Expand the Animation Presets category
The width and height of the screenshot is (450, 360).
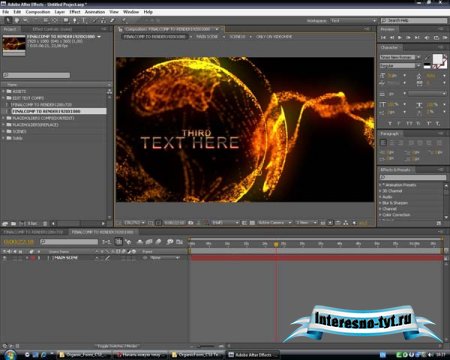[x=380, y=185]
